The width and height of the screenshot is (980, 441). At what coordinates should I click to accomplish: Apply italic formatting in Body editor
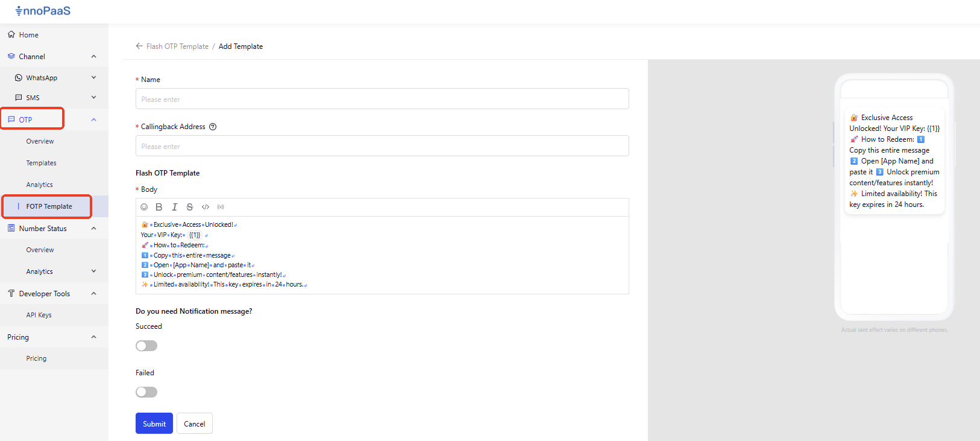175,207
